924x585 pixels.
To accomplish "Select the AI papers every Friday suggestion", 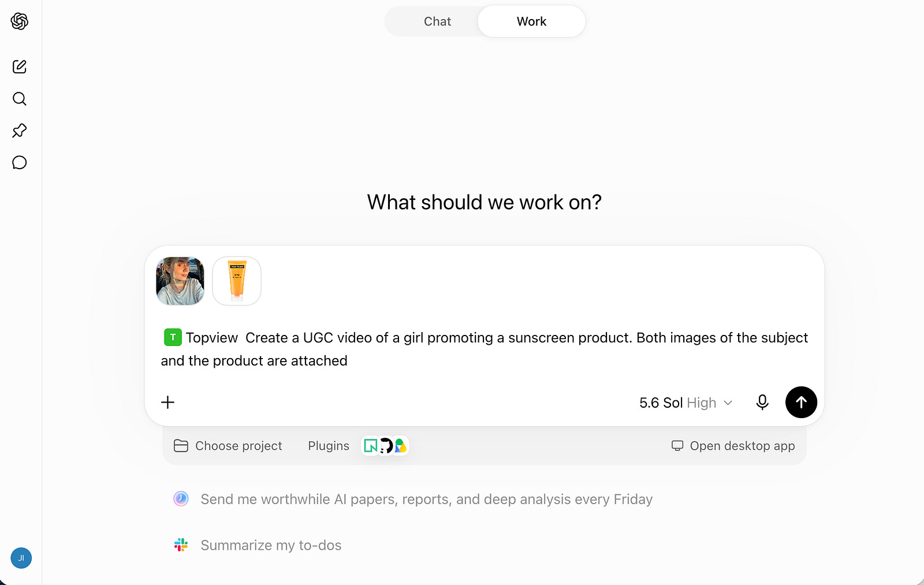I will click(x=413, y=499).
